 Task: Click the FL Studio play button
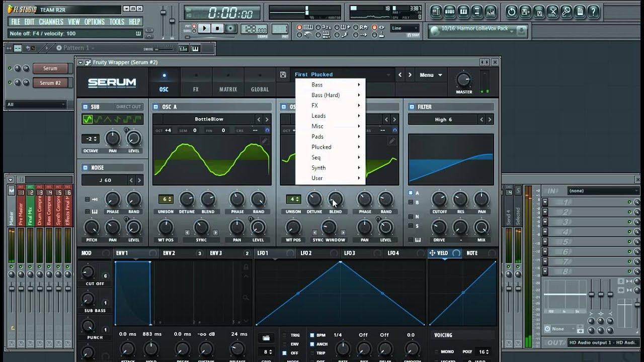tap(204, 29)
